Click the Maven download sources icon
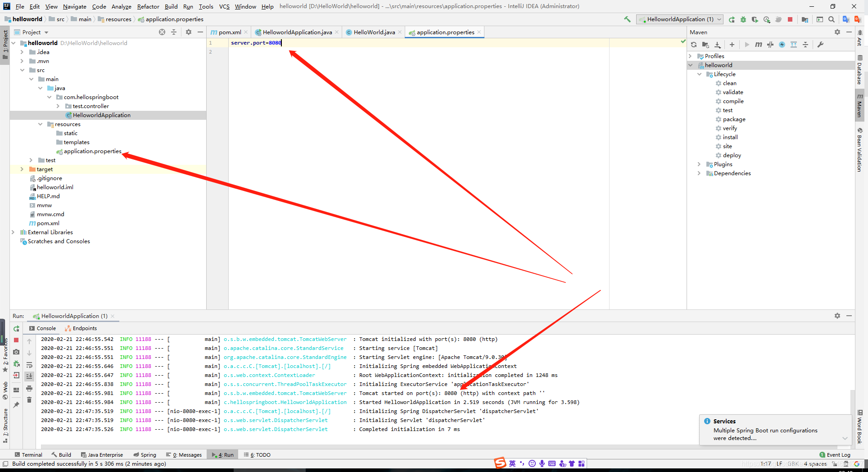 point(718,45)
